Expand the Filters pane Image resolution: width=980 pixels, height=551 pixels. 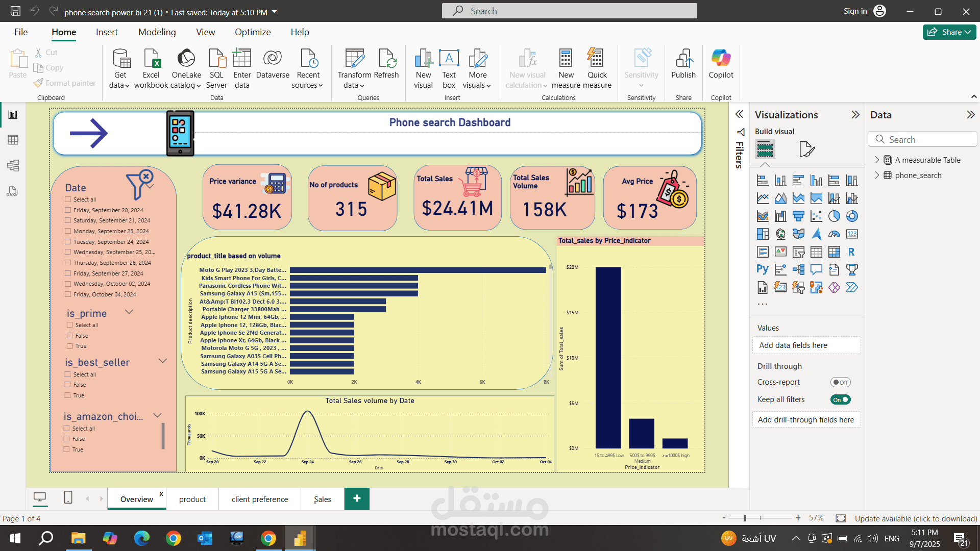point(739,114)
